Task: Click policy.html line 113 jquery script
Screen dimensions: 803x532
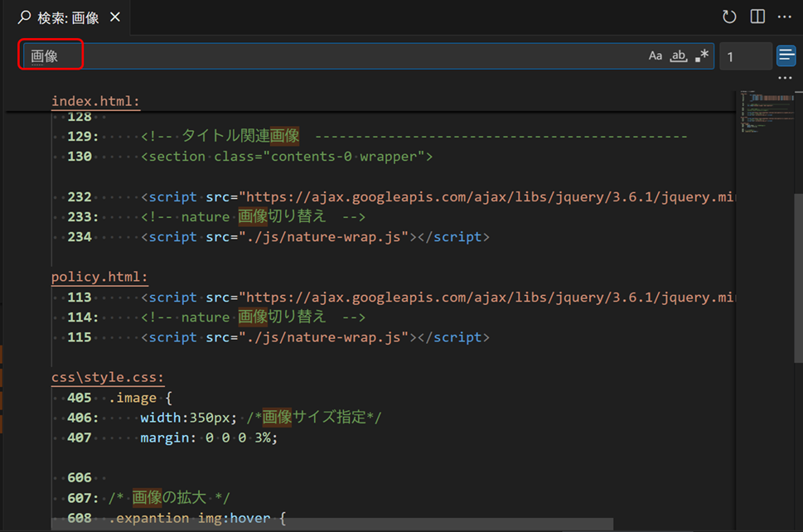Action: (438, 297)
